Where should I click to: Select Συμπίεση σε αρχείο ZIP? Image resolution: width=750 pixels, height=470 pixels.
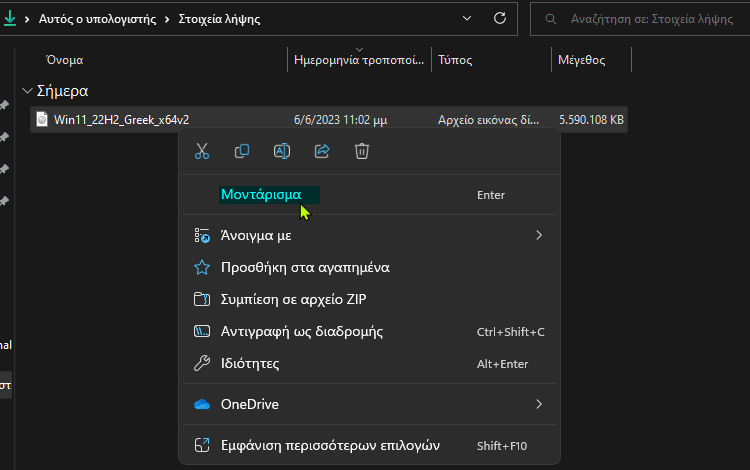click(369, 299)
